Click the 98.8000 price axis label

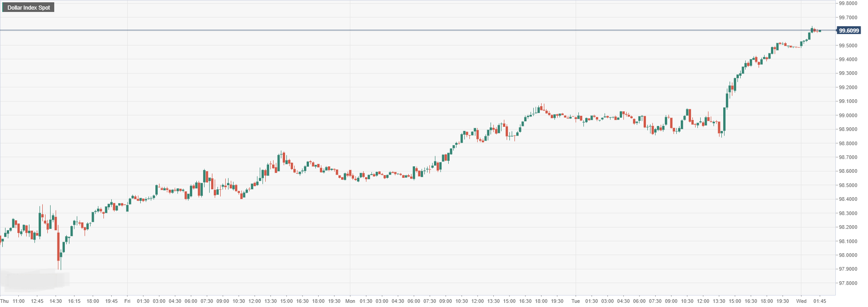tap(848, 143)
